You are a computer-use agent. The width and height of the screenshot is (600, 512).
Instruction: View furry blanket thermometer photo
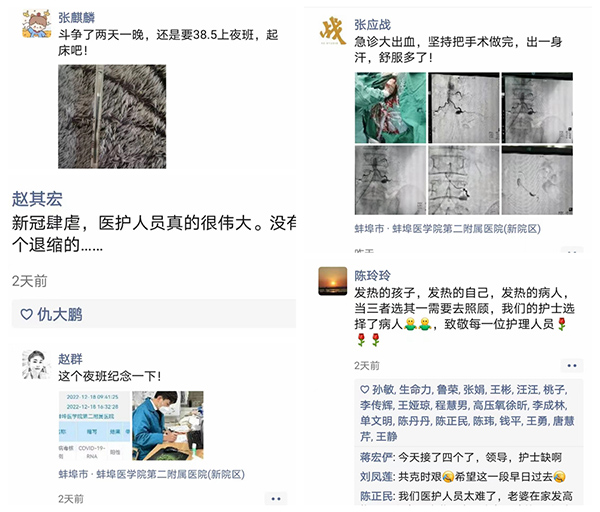[112, 116]
